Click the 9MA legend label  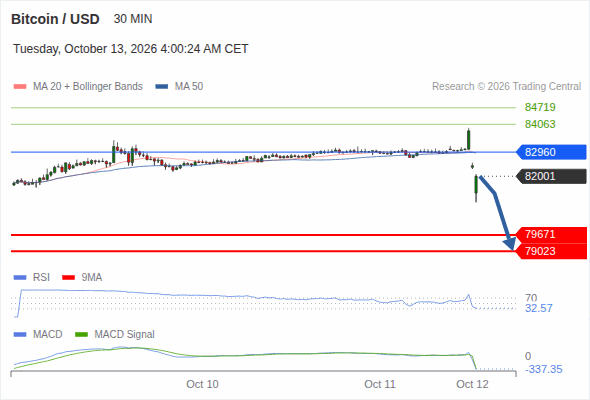coord(92,278)
